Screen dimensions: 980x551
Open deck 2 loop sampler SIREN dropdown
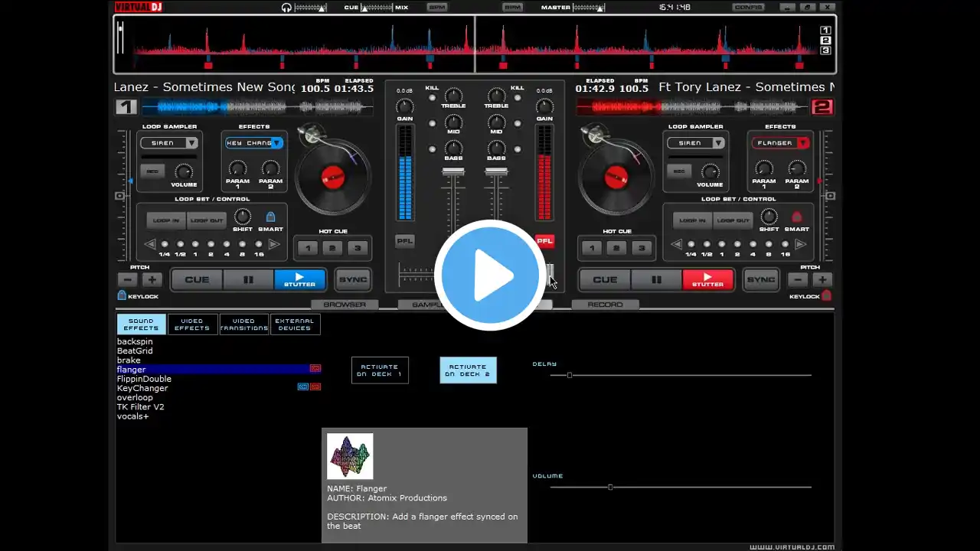[696, 142]
